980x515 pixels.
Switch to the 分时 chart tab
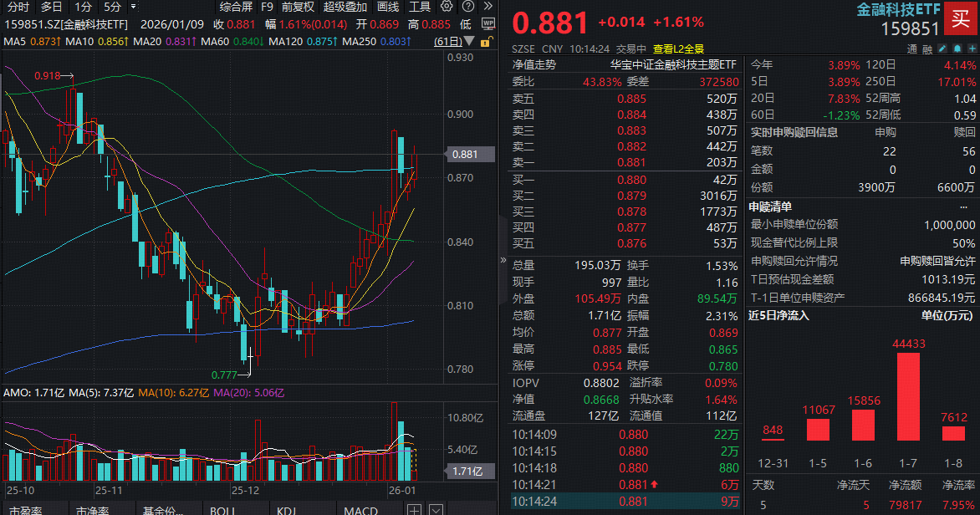coord(18,8)
